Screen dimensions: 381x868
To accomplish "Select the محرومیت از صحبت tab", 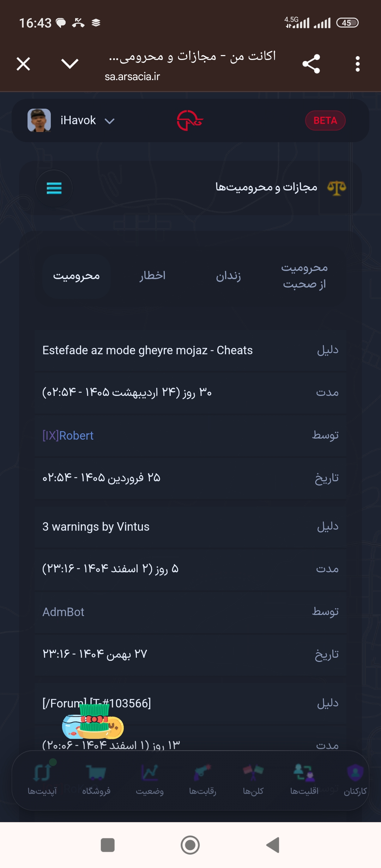I will click(x=304, y=276).
